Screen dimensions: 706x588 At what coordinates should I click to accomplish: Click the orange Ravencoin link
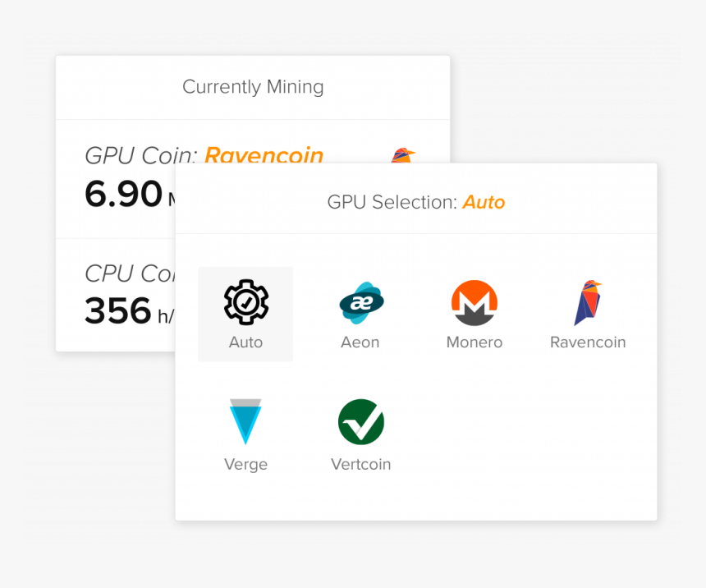[264, 155]
